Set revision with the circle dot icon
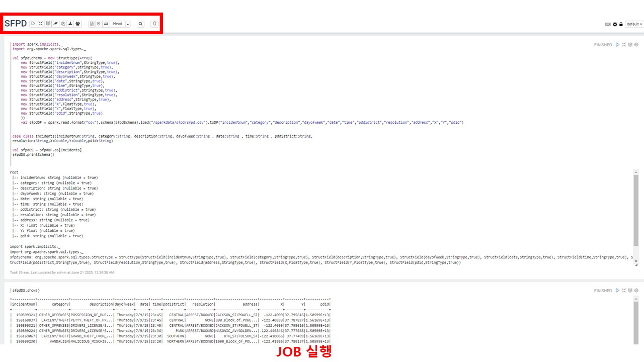 (99, 24)
